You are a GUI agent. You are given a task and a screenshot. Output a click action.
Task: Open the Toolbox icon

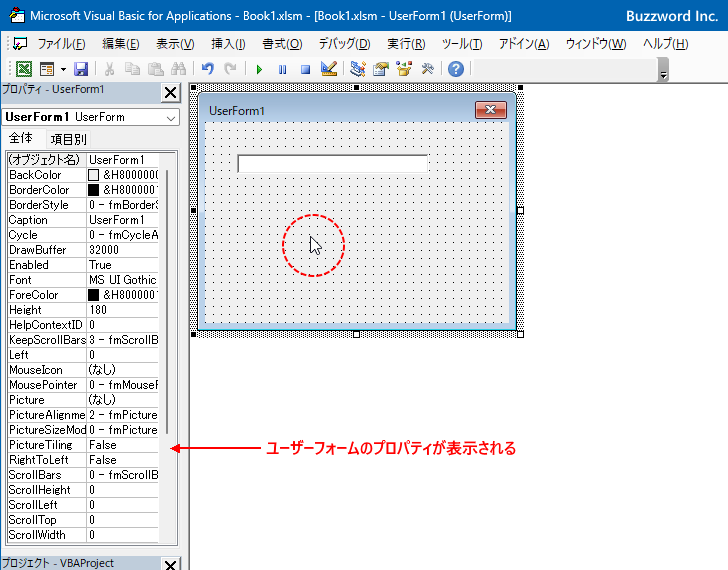point(427,69)
